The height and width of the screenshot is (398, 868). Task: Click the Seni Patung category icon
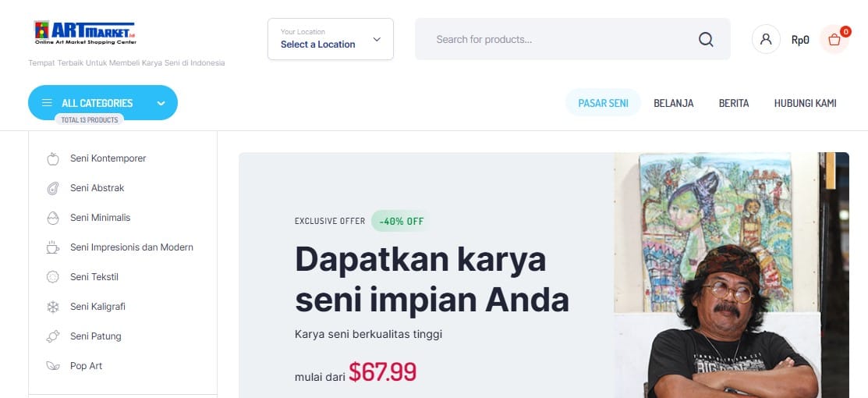[53, 336]
